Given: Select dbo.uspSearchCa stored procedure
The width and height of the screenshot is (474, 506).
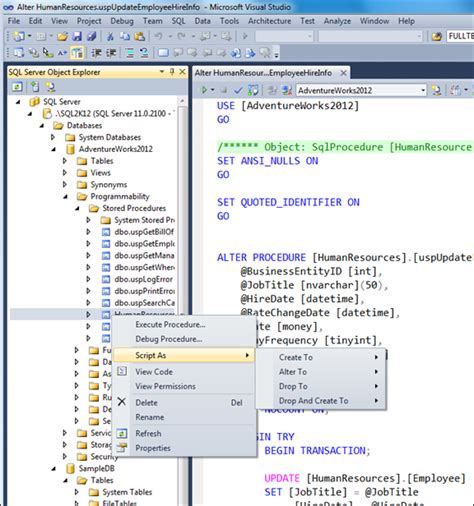Looking at the screenshot, I should pos(144,303).
